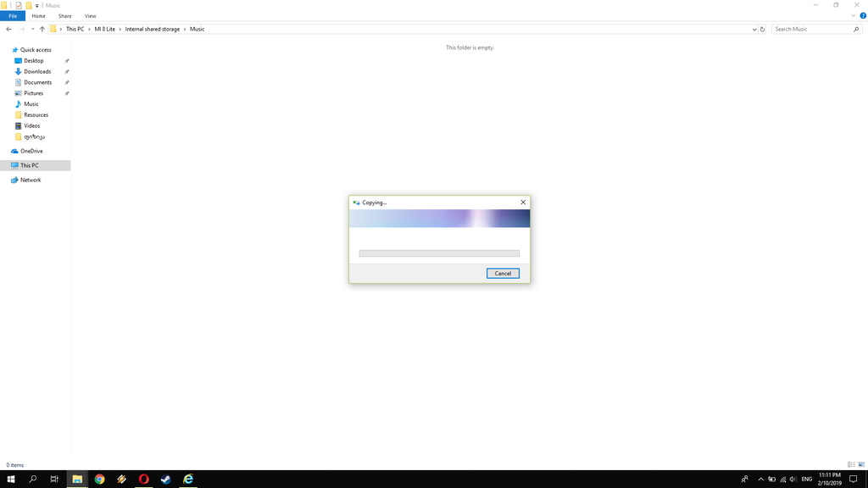The width and height of the screenshot is (868, 488).
Task: Open Documents in navigation pane
Action: click(x=37, y=82)
